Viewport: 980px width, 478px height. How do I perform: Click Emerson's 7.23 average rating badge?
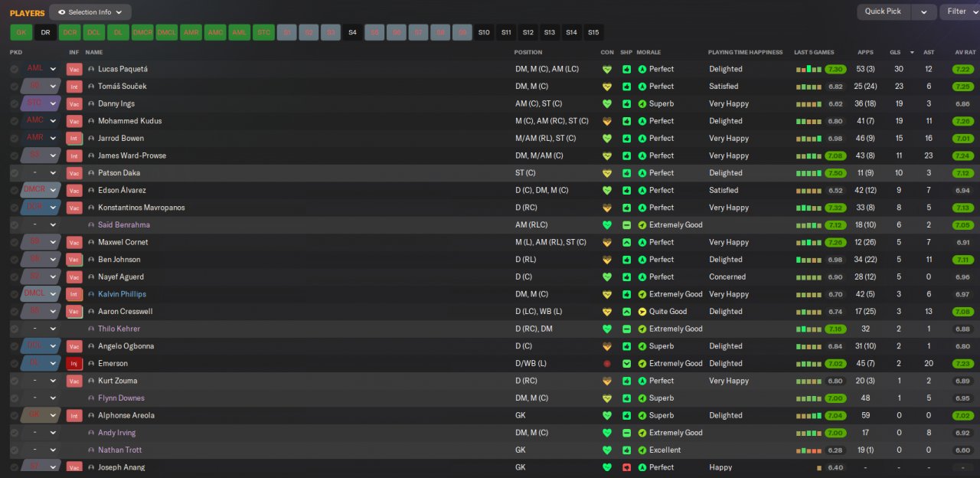(963, 364)
